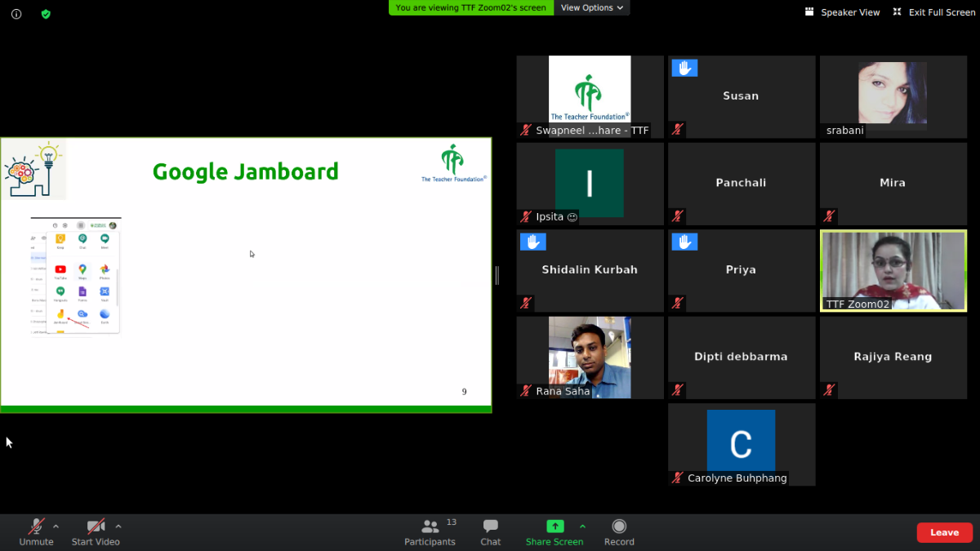The width and height of the screenshot is (980, 551).
Task: Expand share options arrow beside Share Screen
Action: 582,526
